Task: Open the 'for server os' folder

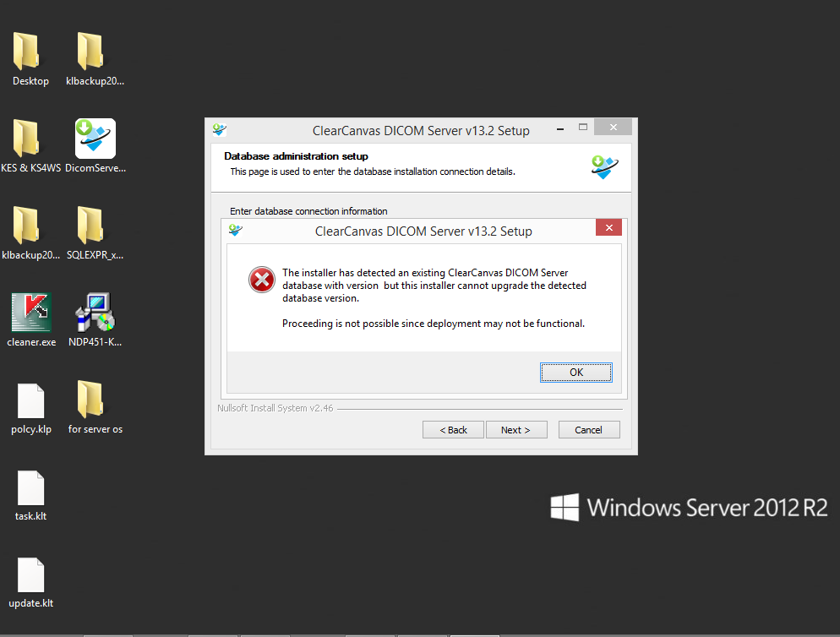Action: (x=94, y=401)
